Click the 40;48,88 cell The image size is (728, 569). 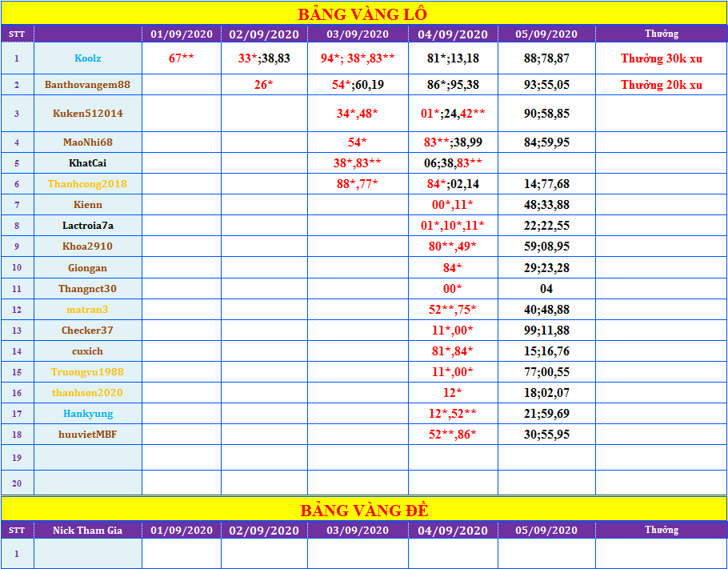point(546,310)
